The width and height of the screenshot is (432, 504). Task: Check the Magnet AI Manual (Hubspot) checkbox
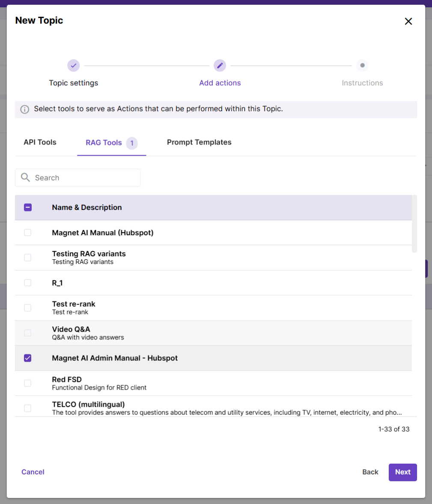(x=28, y=233)
